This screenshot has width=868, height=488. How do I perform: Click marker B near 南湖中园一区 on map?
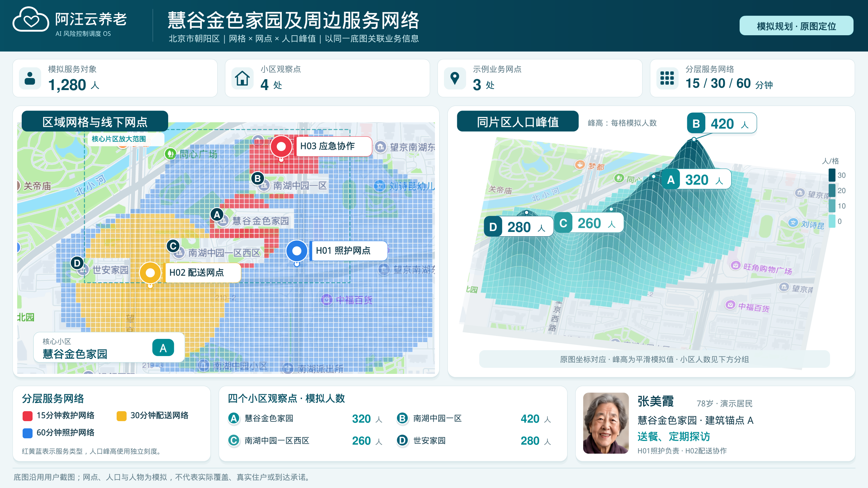257,178
